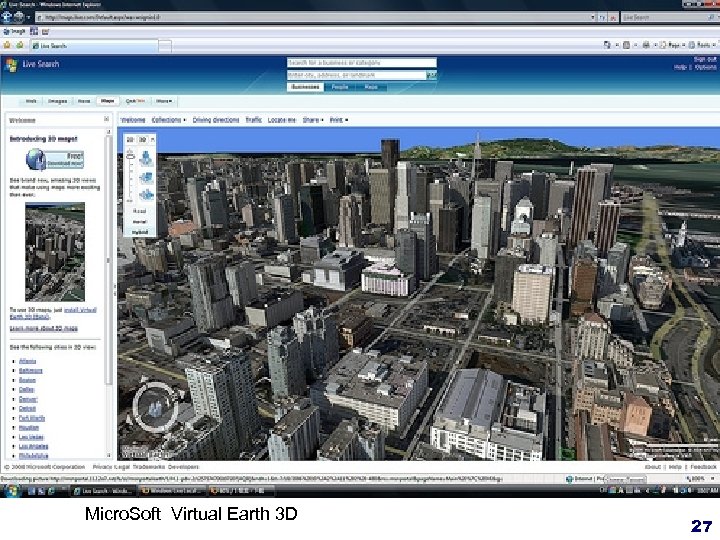Image resolution: width=720 pixels, height=540 pixels.
Task: Click the Favorites star icon
Action: [x=7, y=45]
